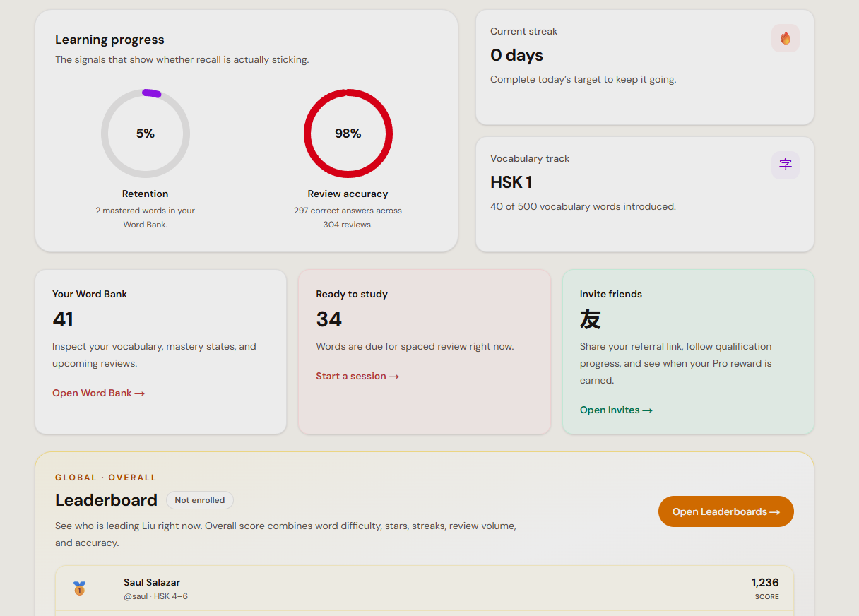
Task: Click the HSK 1 track title
Action: point(511,182)
